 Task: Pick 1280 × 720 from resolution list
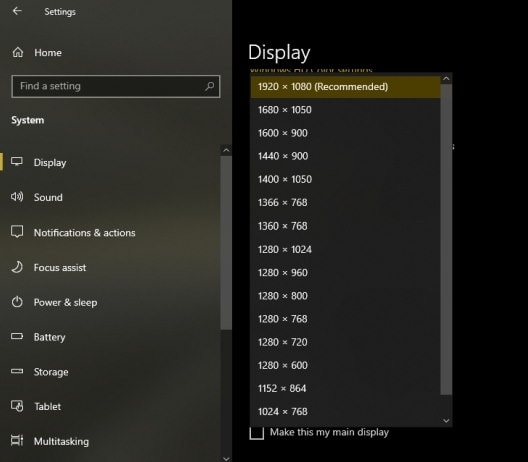click(x=345, y=342)
